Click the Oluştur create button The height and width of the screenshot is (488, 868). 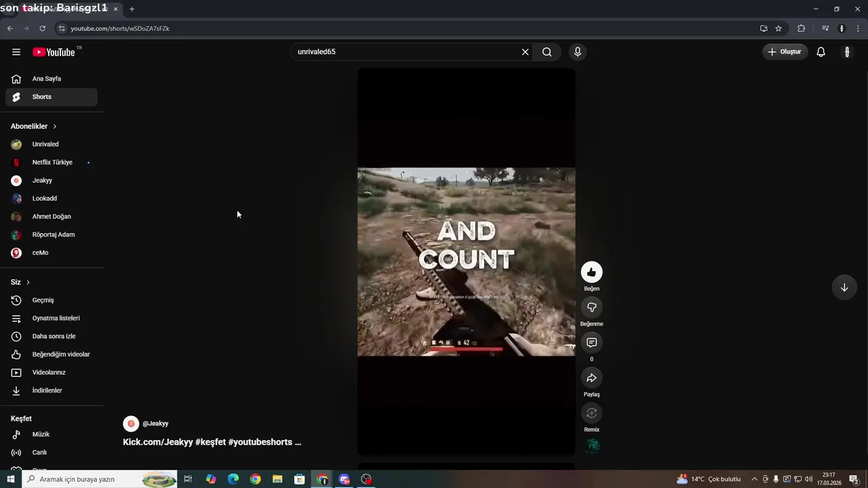tap(785, 52)
